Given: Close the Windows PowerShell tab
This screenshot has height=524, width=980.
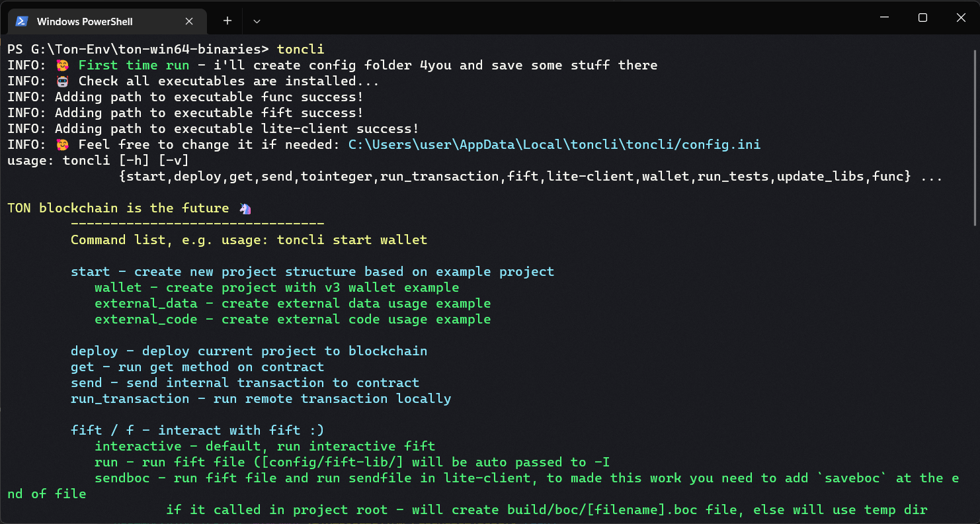Looking at the screenshot, I should coord(190,21).
